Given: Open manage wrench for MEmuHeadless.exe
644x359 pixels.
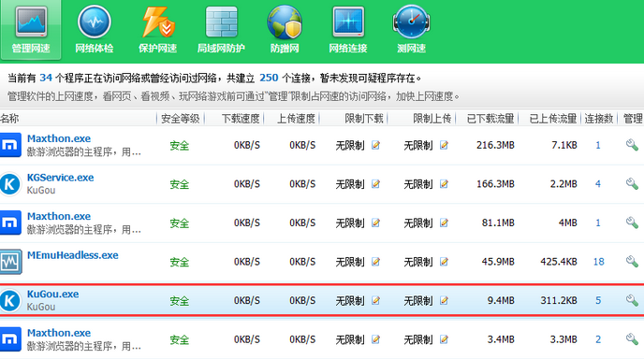Looking at the screenshot, I should click(632, 262).
